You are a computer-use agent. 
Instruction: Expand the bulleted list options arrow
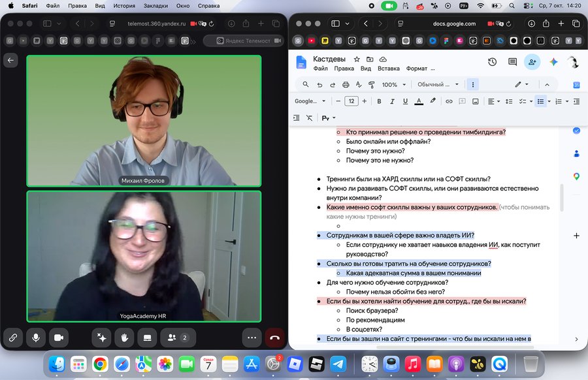pos(549,101)
